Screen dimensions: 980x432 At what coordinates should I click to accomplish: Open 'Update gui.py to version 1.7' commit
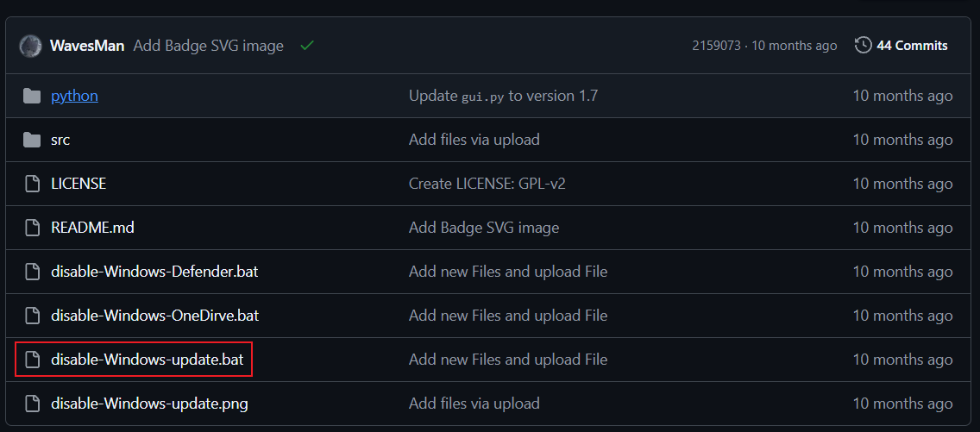503,96
